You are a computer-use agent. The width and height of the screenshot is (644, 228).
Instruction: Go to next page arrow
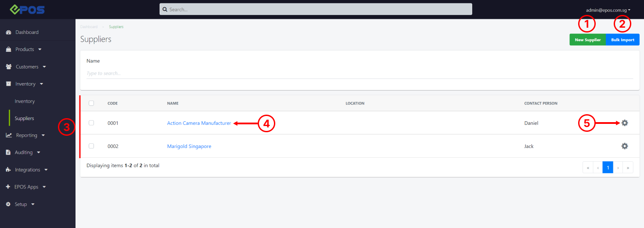(618, 167)
